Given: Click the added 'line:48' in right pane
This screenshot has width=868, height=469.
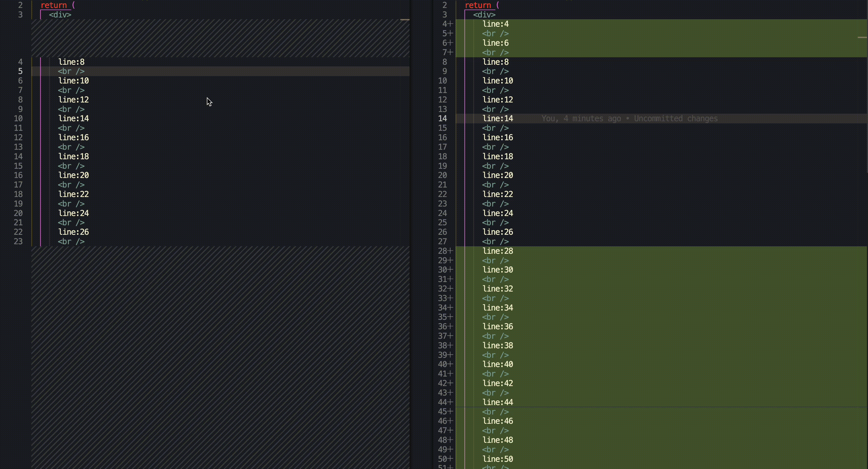Looking at the screenshot, I should click(x=498, y=440).
